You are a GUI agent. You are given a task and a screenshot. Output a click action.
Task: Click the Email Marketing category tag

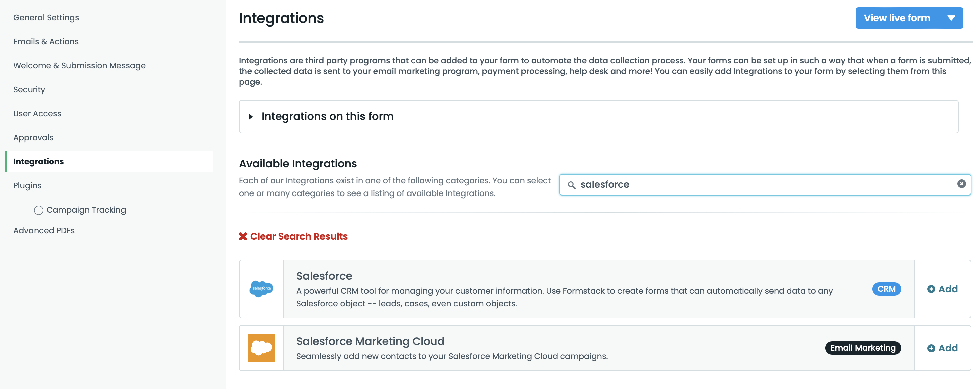pyautogui.click(x=863, y=348)
